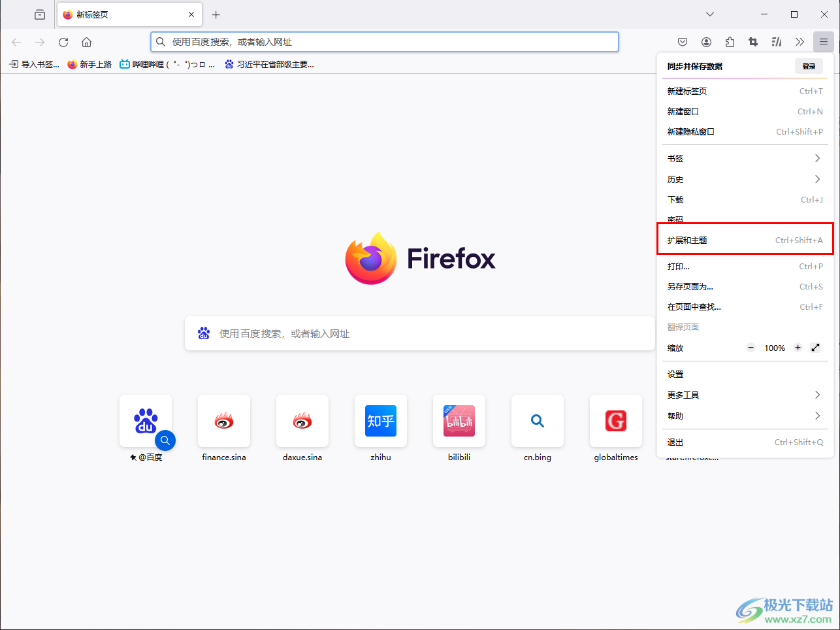
Task: Click the 同步并保存数据 header text
Action: click(x=694, y=66)
